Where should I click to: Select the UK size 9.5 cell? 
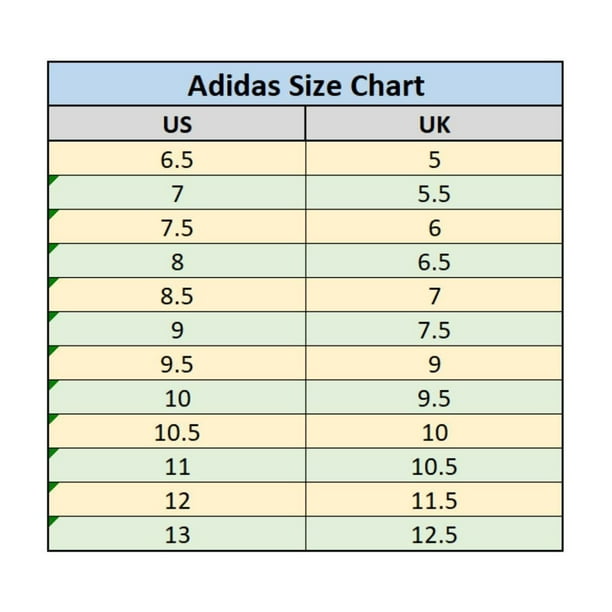pyautogui.click(x=434, y=398)
